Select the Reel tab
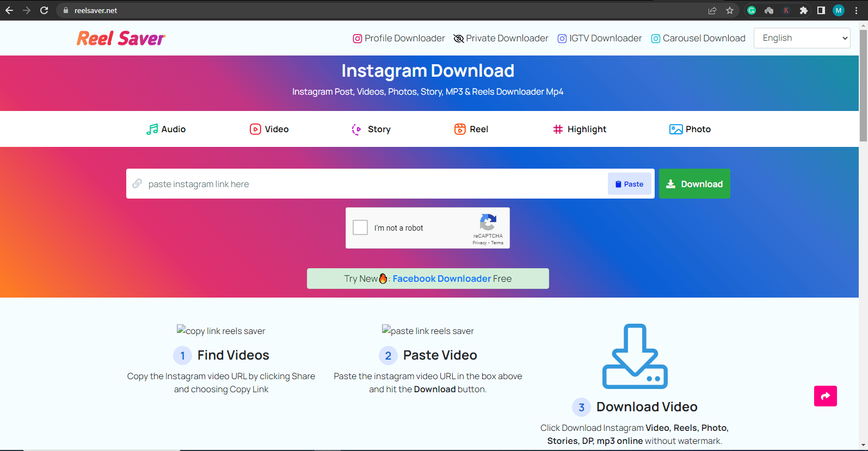 pyautogui.click(x=471, y=129)
